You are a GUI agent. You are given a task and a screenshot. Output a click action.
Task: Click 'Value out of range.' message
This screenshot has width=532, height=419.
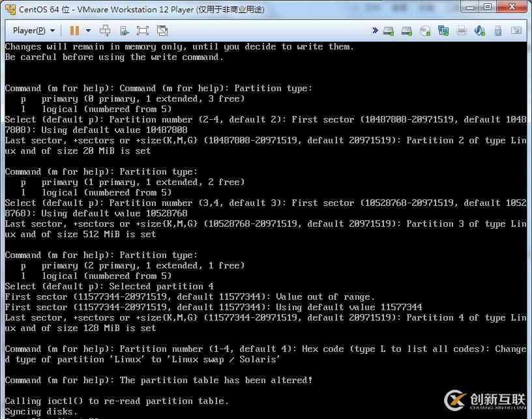pos(325,297)
